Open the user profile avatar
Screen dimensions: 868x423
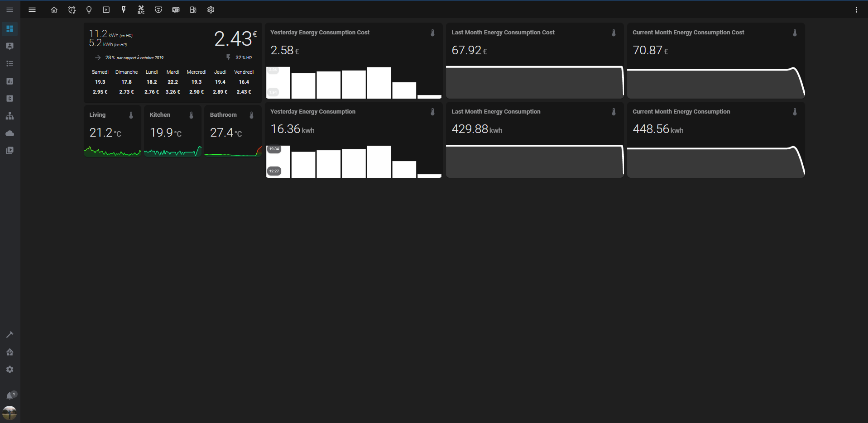pos(10,413)
